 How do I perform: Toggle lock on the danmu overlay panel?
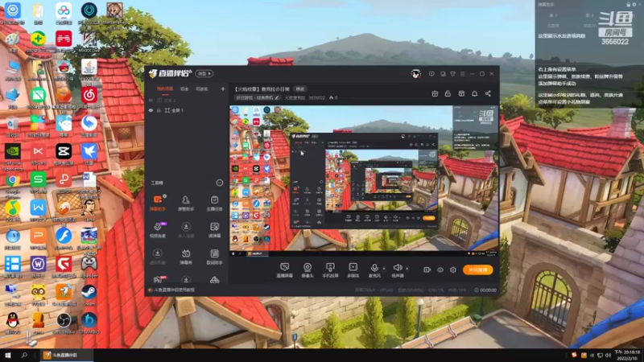point(628,5)
